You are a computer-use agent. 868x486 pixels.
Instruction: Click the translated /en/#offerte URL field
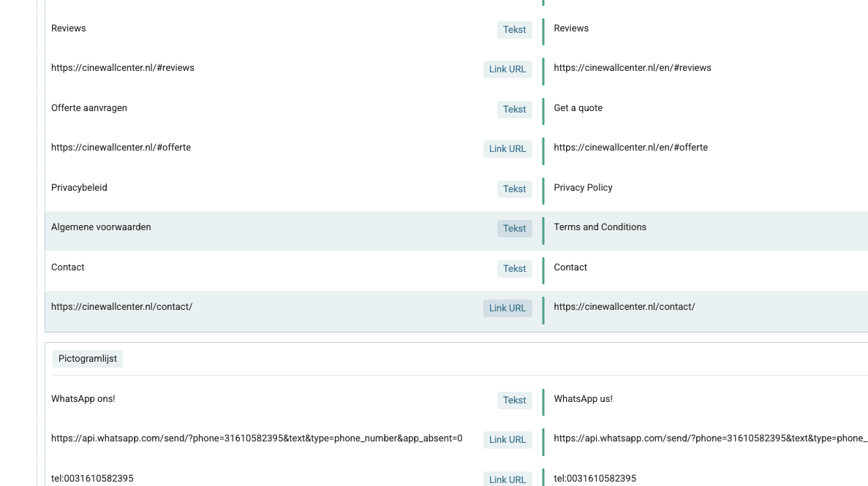[x=630, y=148]
